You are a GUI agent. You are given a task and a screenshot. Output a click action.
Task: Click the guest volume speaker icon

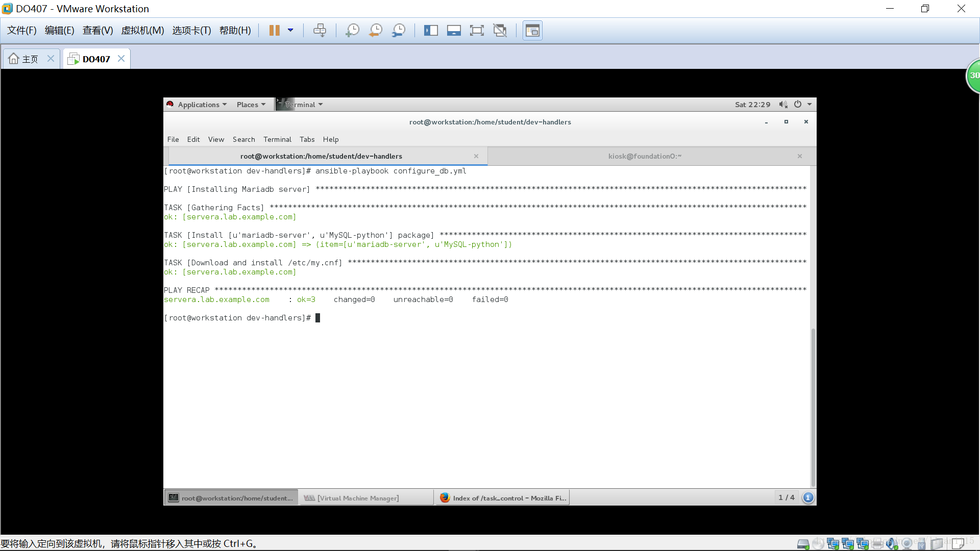point(783,105)
